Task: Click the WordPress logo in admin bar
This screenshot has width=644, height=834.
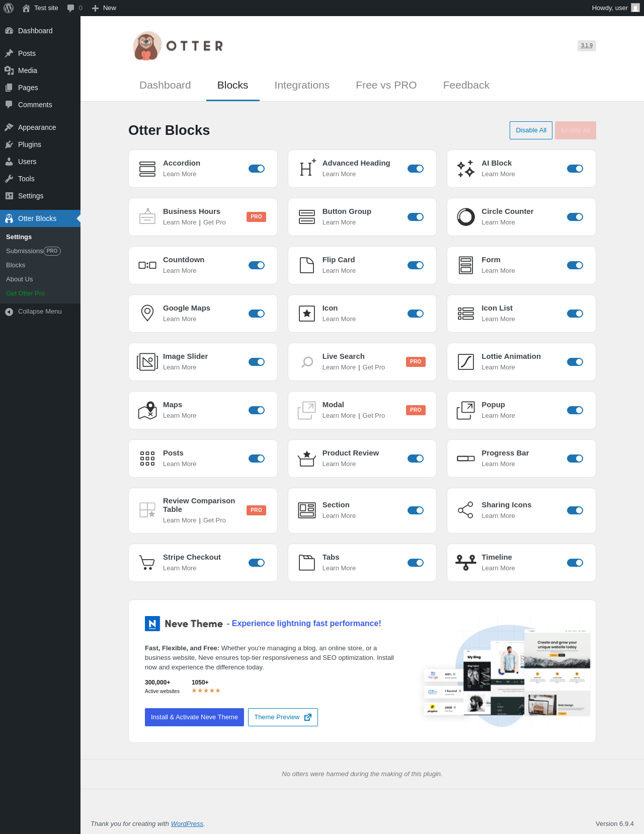Action: click(9, 8)
